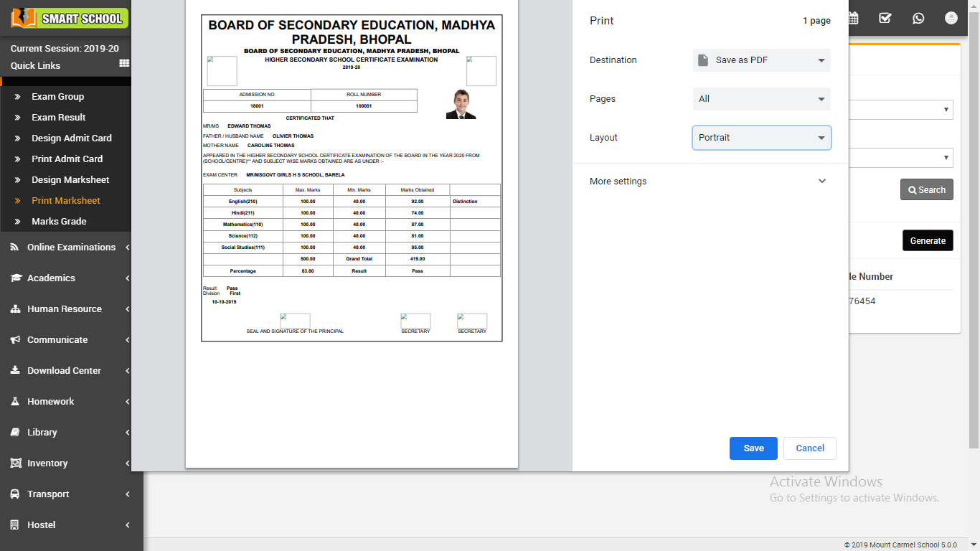Click the task checklist icon in header
980x551 pixels.
tap(885, 19)
